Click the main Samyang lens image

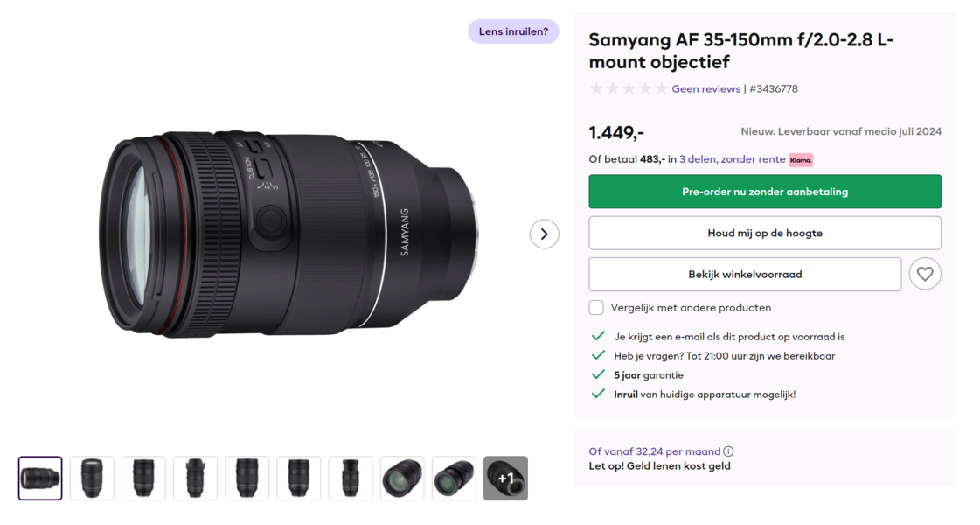[x=288, y=234]
